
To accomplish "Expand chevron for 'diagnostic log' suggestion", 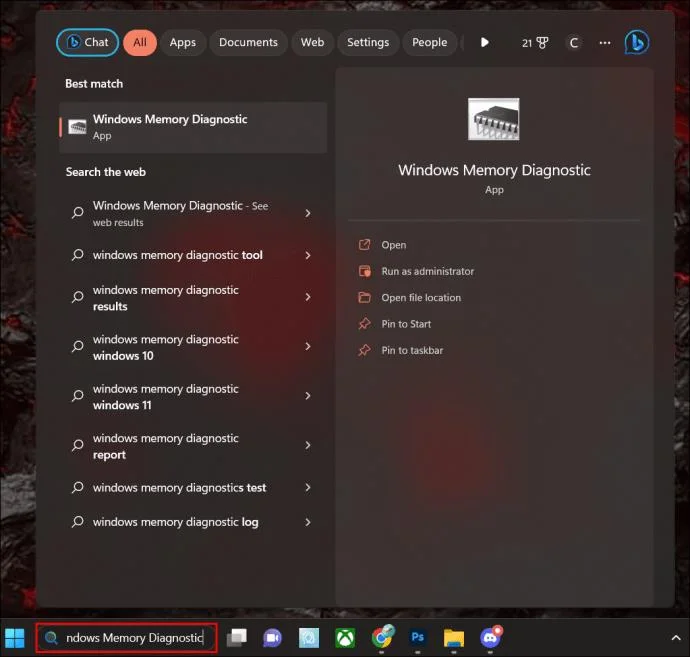I will pos(308,522).
